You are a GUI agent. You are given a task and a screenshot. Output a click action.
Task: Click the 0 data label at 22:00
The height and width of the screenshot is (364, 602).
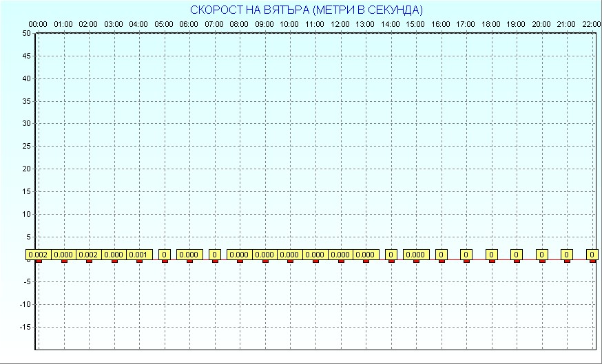coord(592,255)
